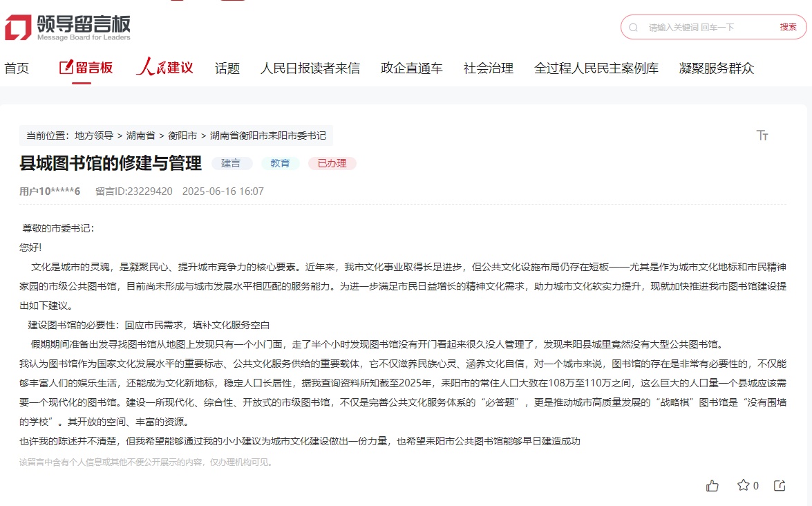The height and width of the screenshot is (506, 812).
Task: Click the 已办理 status tag
Action: [x=332, y=164]
